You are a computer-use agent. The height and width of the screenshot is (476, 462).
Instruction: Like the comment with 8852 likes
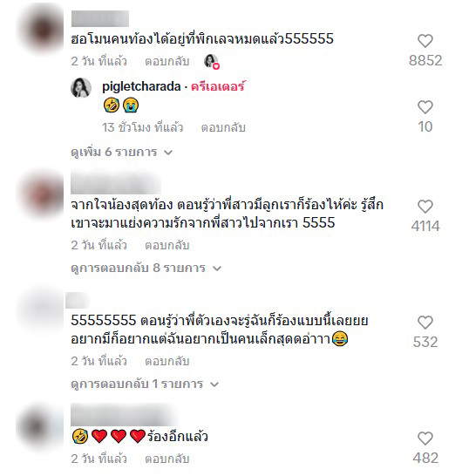coord(425,41)
